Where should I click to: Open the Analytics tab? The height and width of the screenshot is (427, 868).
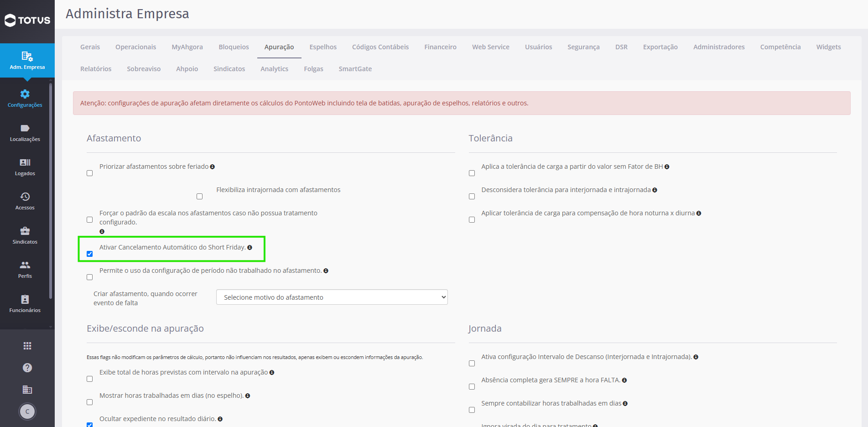click(275, 69)
